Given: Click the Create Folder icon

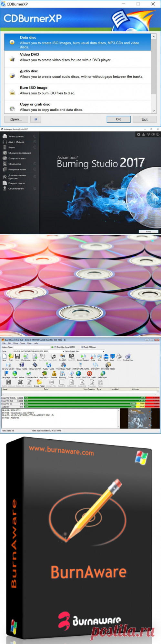Looking at the screenshot, I should (39, 383).
